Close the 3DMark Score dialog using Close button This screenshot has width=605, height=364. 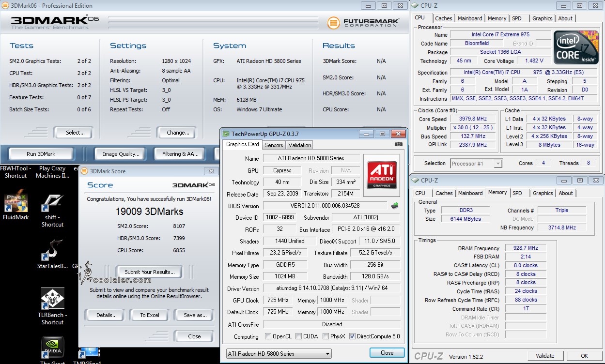pyautogui.click(x=194, y=336)
